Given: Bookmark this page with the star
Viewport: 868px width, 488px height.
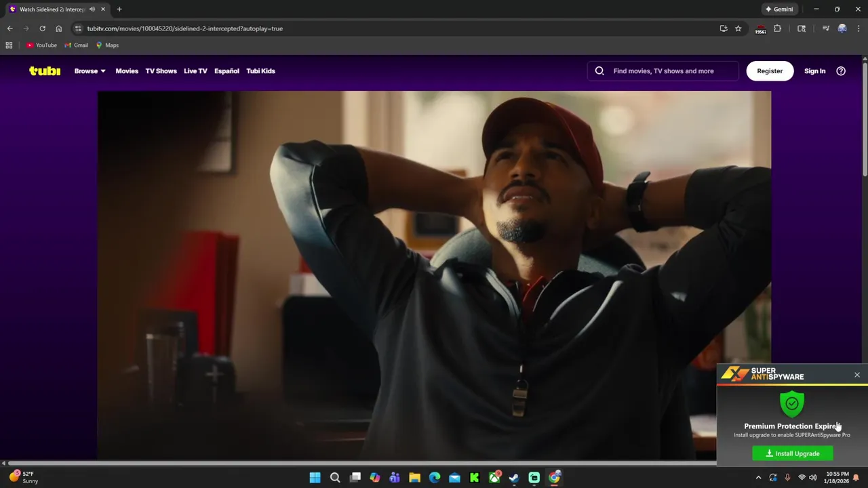Looking at the screenshot, I should coord(738,28).
